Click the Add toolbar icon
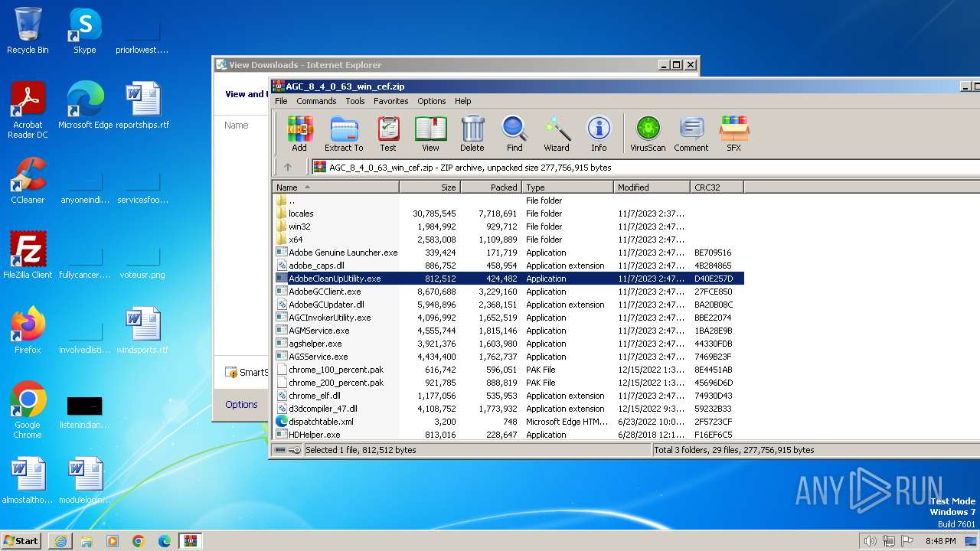 [x=299, y=134]
